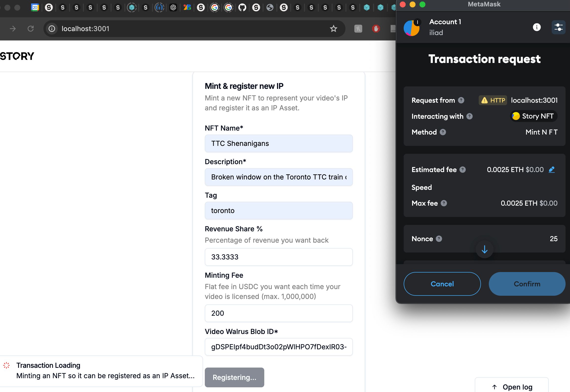The height and width of the screenshot is (392, 570).
Task: Click the browser forward arrow
Action: (x=13, y=29)
